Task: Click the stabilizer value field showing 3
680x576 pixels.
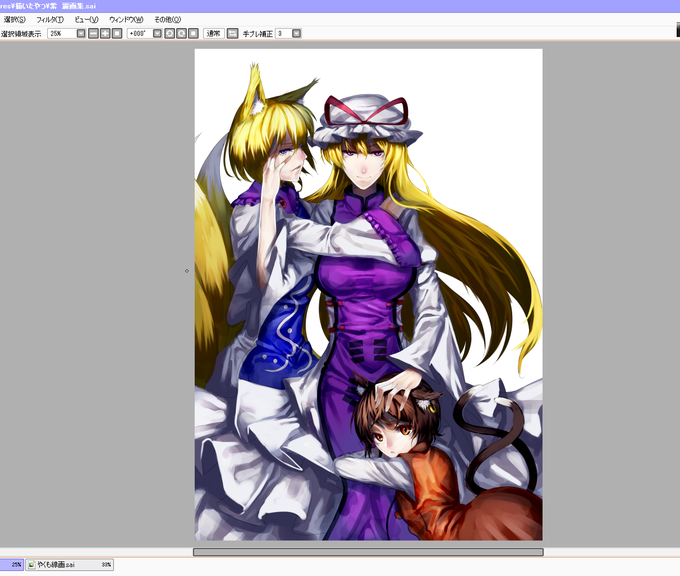Action: tap(284, 33)
